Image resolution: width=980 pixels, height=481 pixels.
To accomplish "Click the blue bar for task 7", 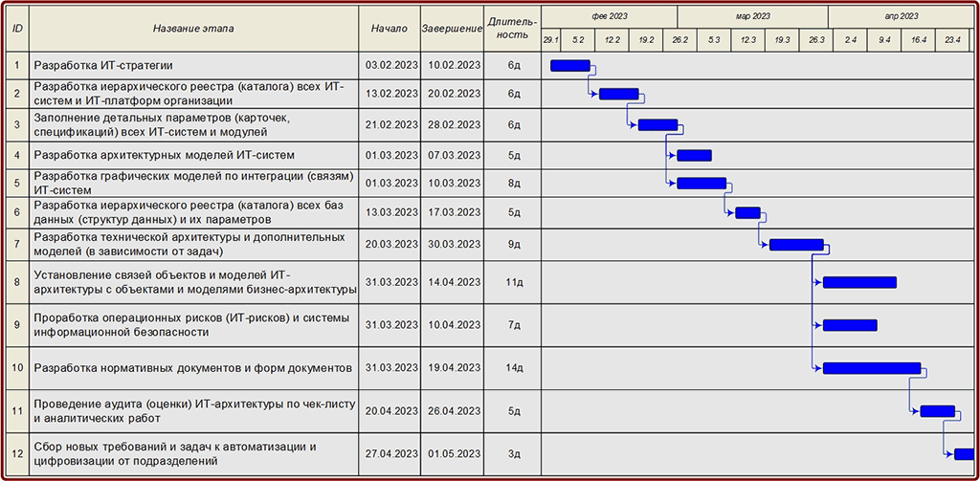I will [x=796, y=245].
